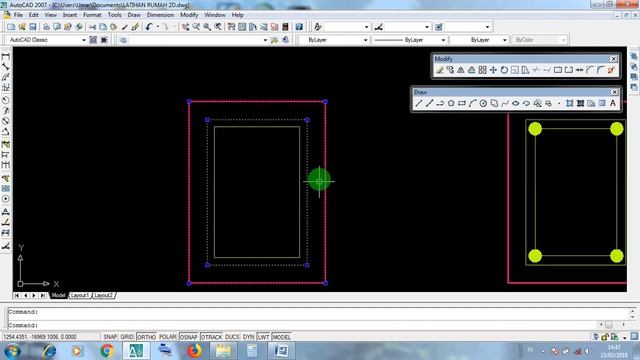Click the Cut scissors icon
The height and width of the screenshot is (360, 640).
click(x=92, y=27)
